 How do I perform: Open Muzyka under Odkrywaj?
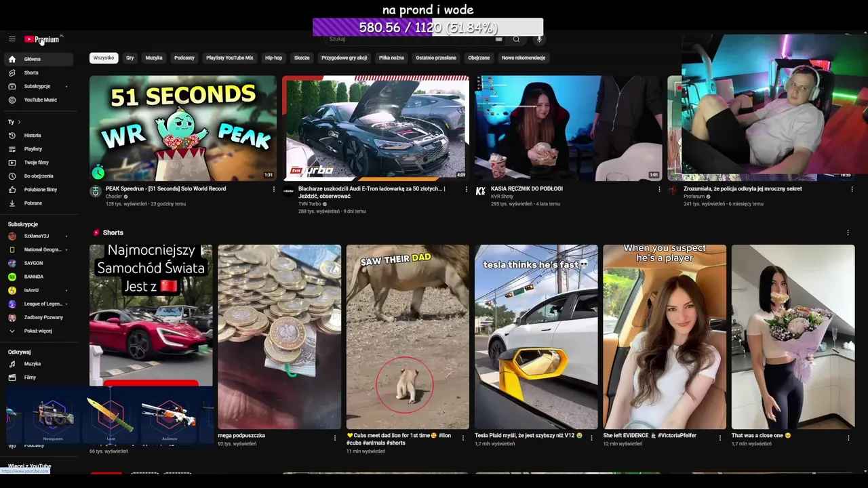coord(39,364)
